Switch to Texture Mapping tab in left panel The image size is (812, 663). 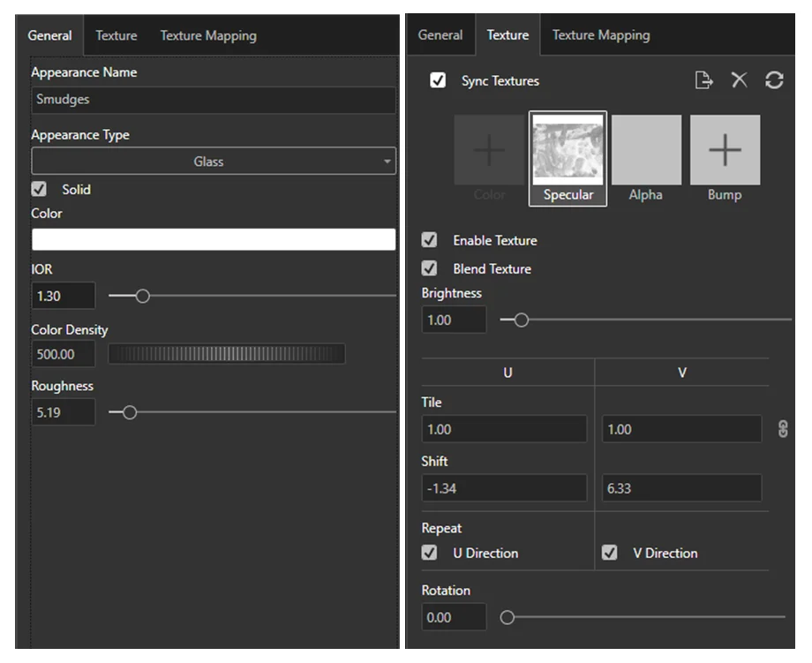click(x=208, y=36)
